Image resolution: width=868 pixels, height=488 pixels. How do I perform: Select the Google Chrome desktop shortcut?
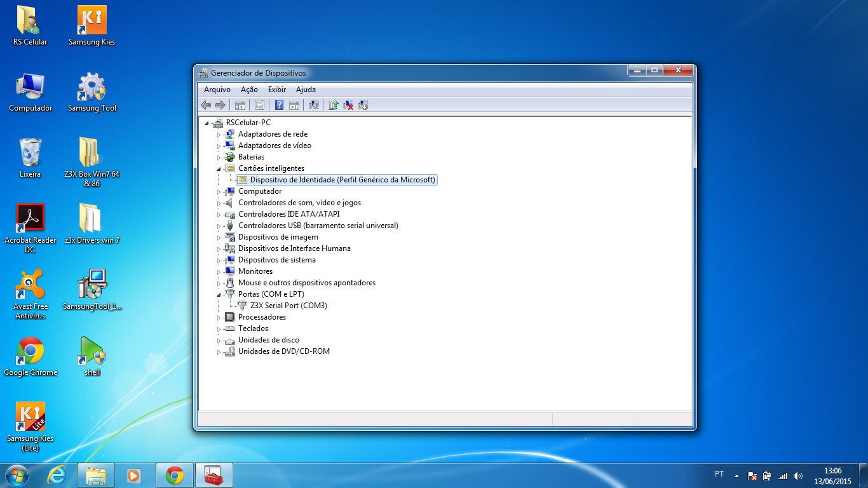coord(31,356)
